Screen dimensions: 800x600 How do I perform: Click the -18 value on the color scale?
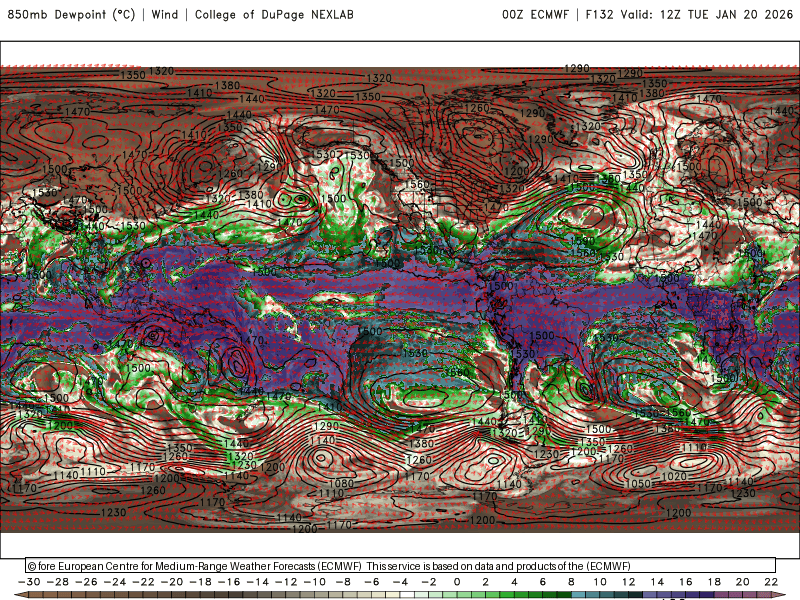point(201,582)
